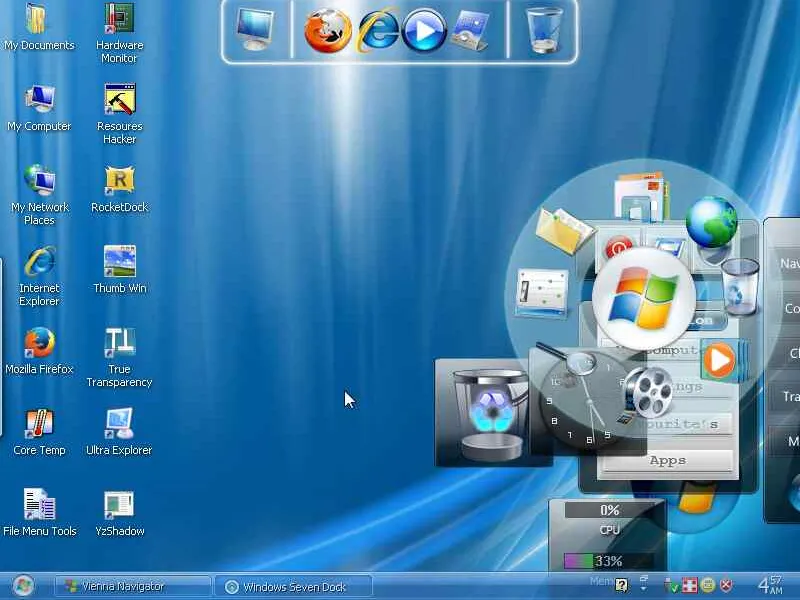Click the red shield security tray icon
The width and height of the screenshot is (800, 600).
[x=726, y=585]
